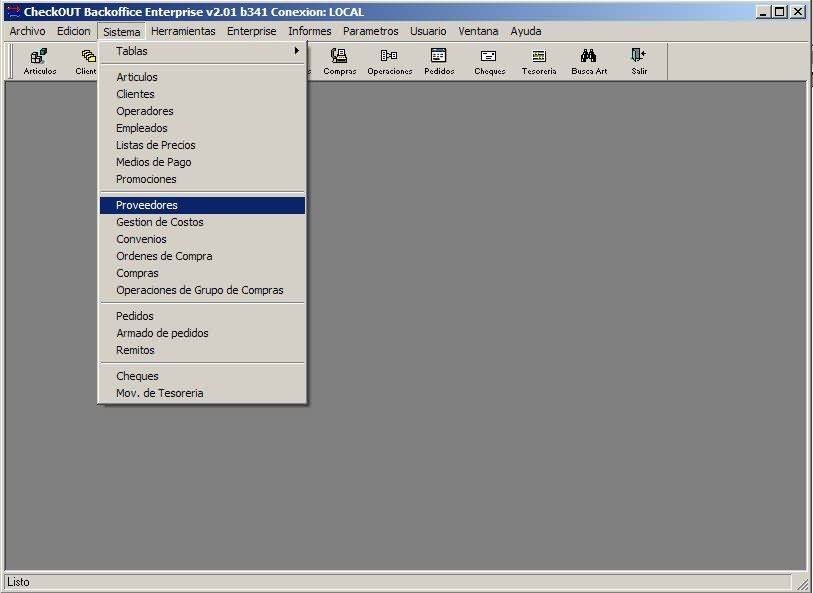The height and width of the screenshot is (593, 813).
Task: Open Operaciones de Grupo de Compras
Action: [202, 290]
